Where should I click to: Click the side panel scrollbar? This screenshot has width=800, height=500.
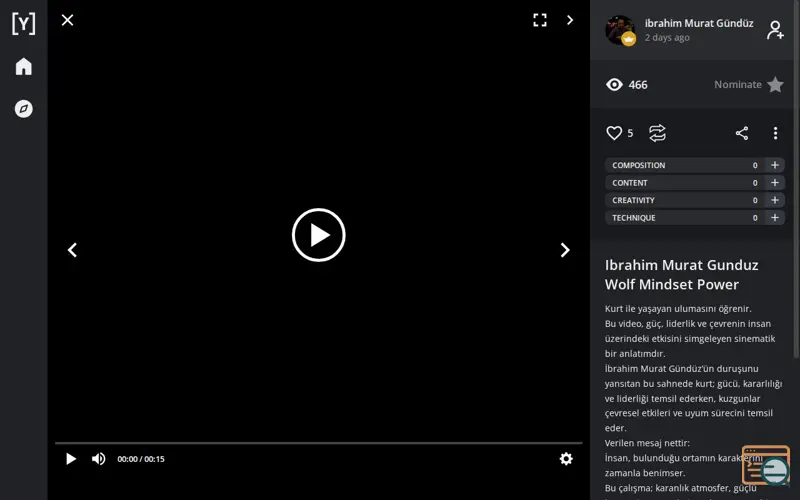point(796,179)
